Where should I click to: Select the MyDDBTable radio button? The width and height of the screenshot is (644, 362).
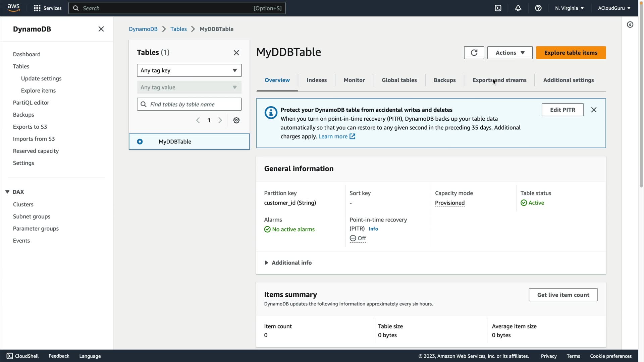coord(140,141)
